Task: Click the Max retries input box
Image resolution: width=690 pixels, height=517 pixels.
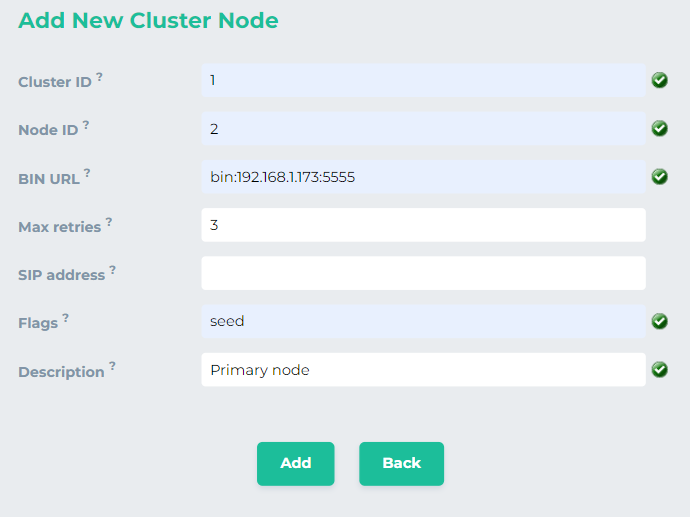Action: tap(423, 225)
